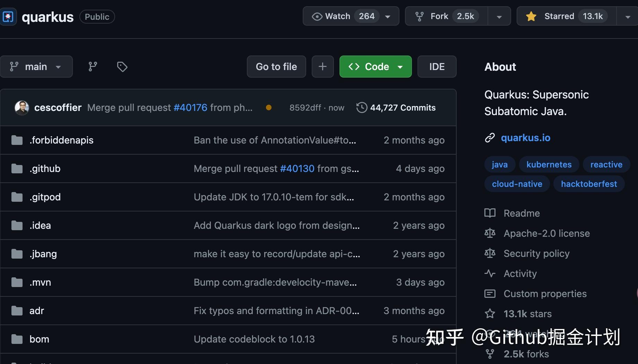
Task: Select the kubernetes topic tag
Action: (x=549, y=164)
